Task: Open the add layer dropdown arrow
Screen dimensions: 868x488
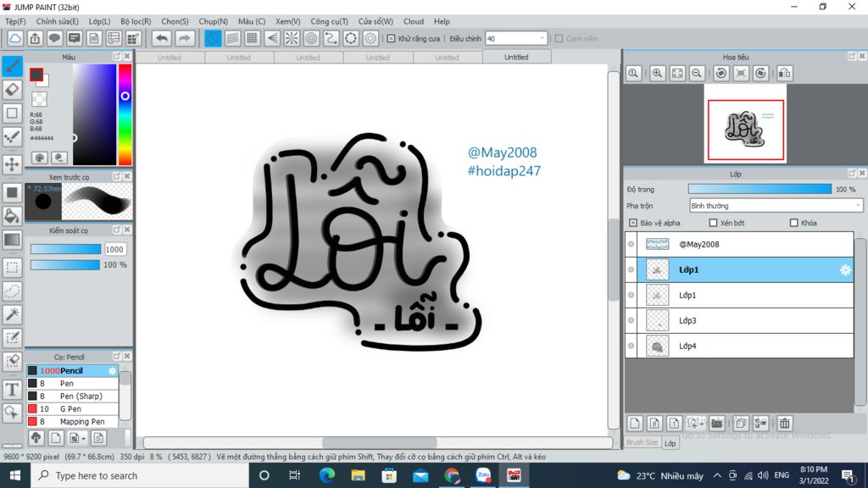Action: (701, 424)
